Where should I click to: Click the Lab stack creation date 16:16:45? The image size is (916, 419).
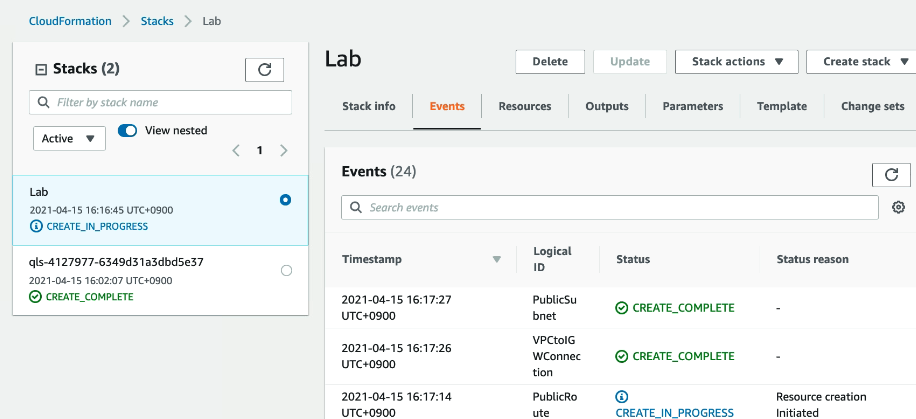click(101, 210)
